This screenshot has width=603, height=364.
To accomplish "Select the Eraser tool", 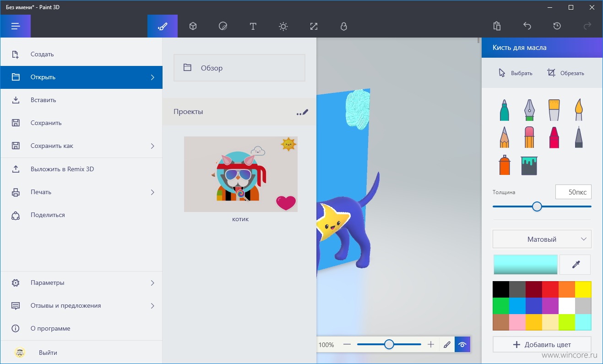I will (529, 137).
